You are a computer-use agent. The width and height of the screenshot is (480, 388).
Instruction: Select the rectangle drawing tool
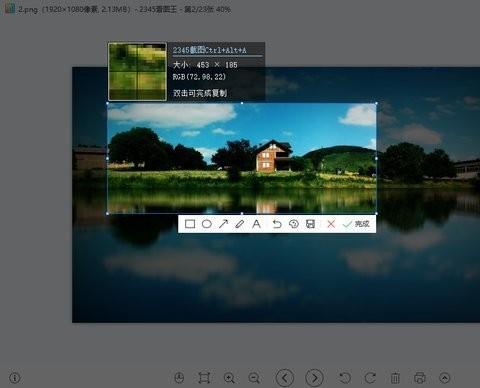click(190, 224)
